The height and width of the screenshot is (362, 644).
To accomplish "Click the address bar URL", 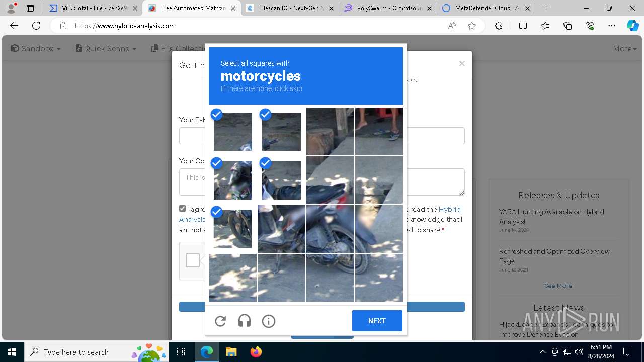I will click(125, 26).
